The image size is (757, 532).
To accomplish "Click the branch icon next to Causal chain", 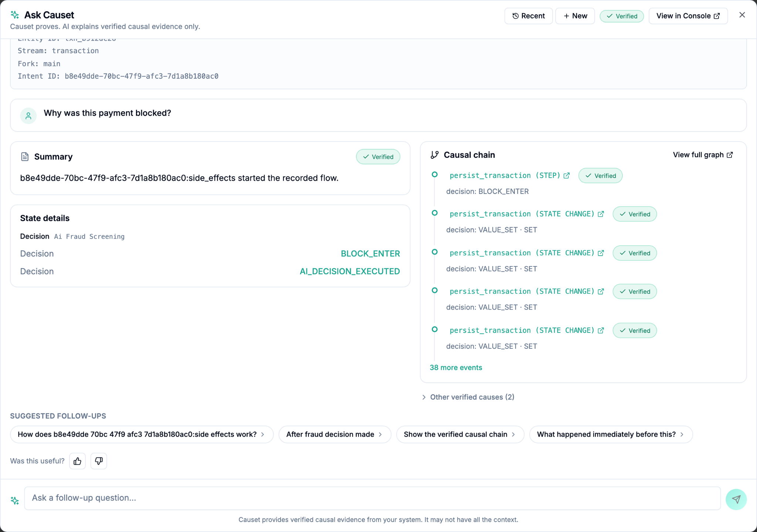I will point(435,155).
